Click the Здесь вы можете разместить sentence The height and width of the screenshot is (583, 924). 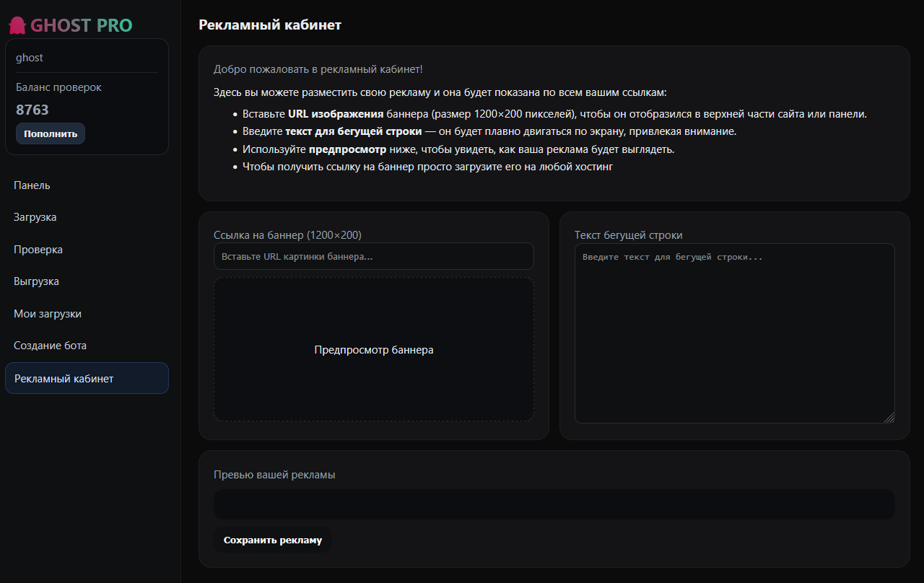pos(440,92)
